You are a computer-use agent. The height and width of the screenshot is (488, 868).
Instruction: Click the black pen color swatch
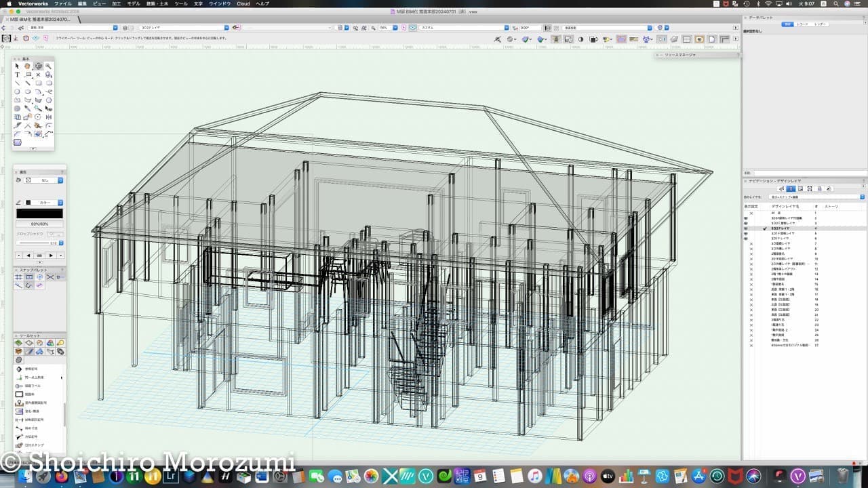pyautogui.click(x=39, y=213)
